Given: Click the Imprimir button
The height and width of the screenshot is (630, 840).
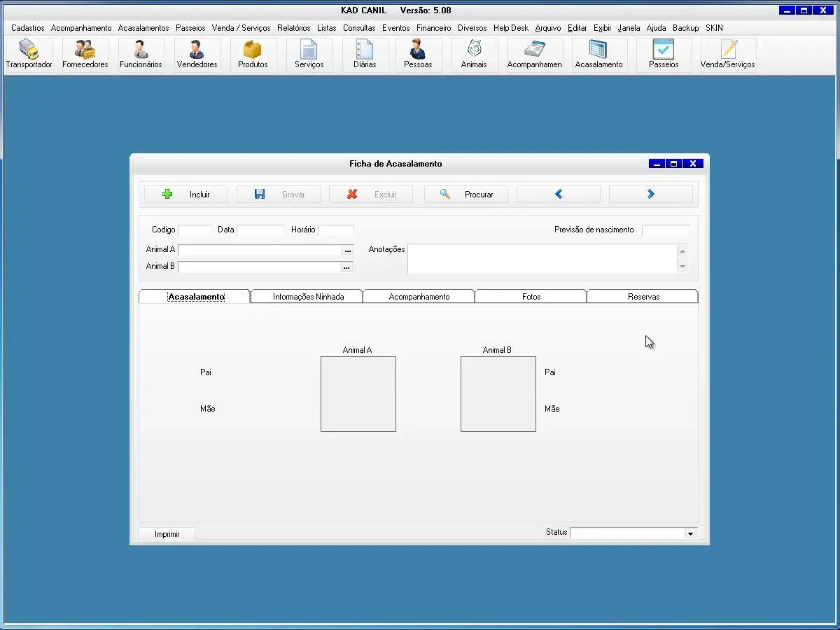Looking at the screenshot, I should 167,534.
